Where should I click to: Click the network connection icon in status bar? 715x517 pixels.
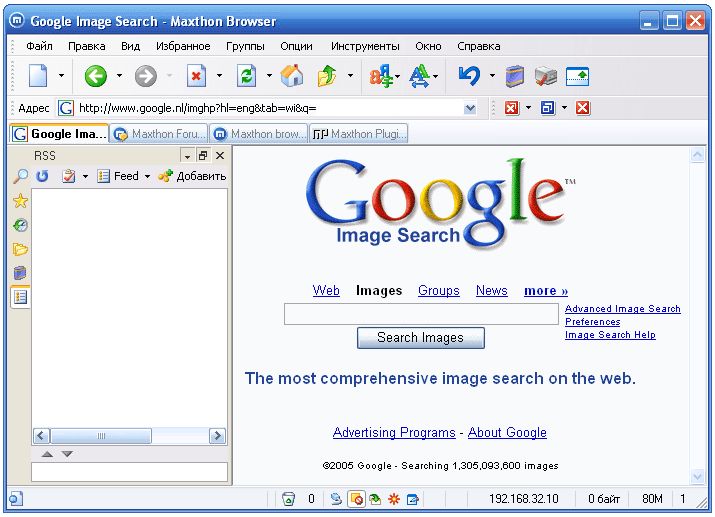point(336,499)
